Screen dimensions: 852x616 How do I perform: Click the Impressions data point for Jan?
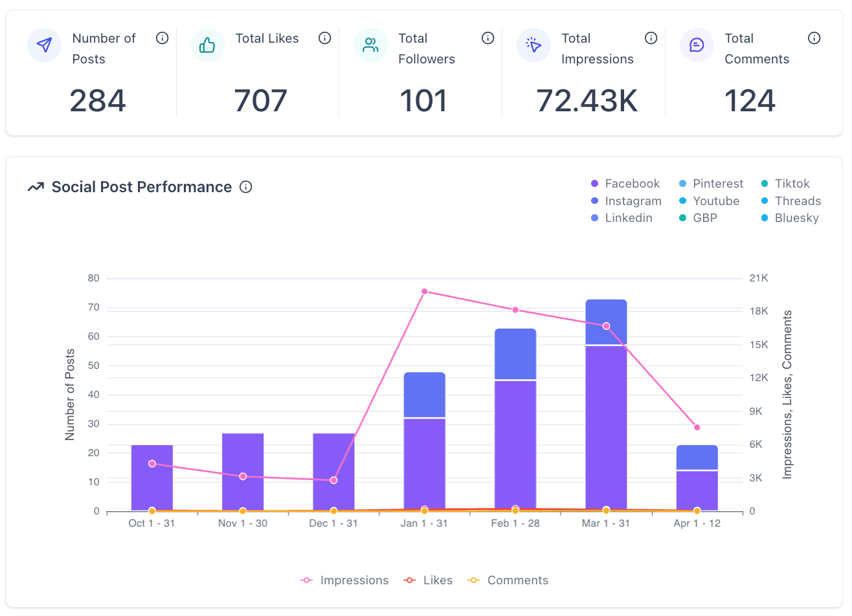[x=425, y=291]
